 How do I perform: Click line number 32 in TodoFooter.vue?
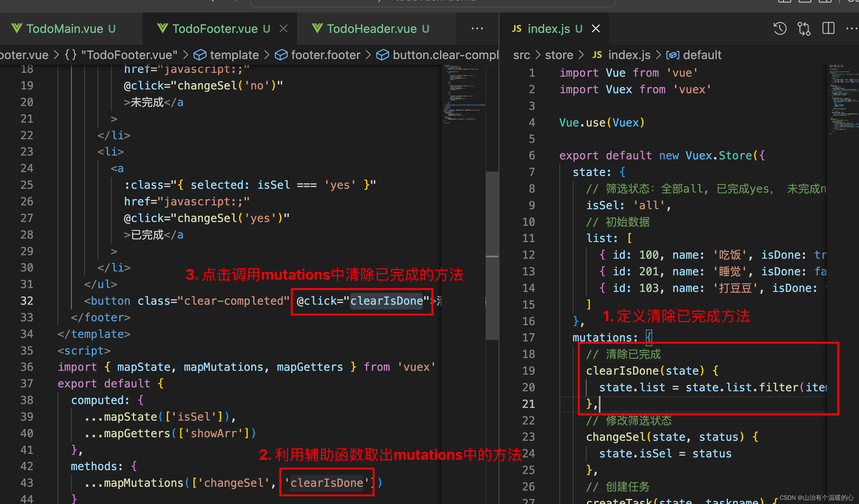tap(27, 301)
